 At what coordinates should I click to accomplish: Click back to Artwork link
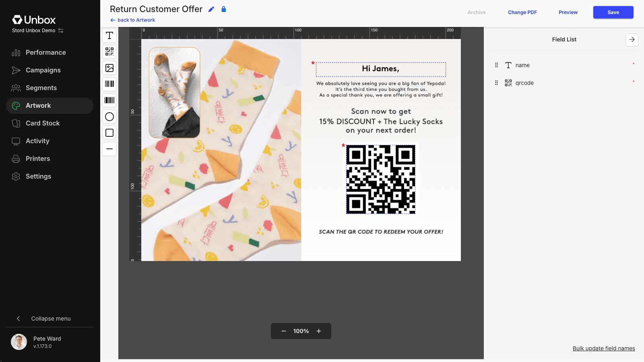click(x=133, y=20)
